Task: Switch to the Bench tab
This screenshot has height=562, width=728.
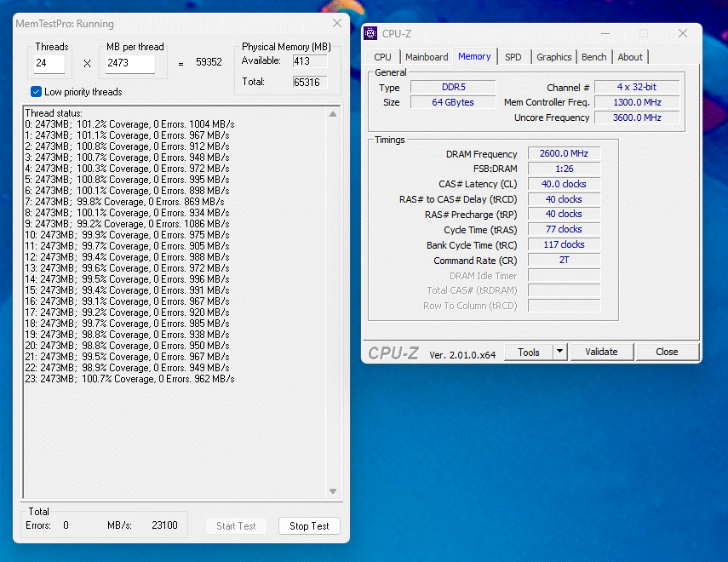Action: (x=593, y=57)
